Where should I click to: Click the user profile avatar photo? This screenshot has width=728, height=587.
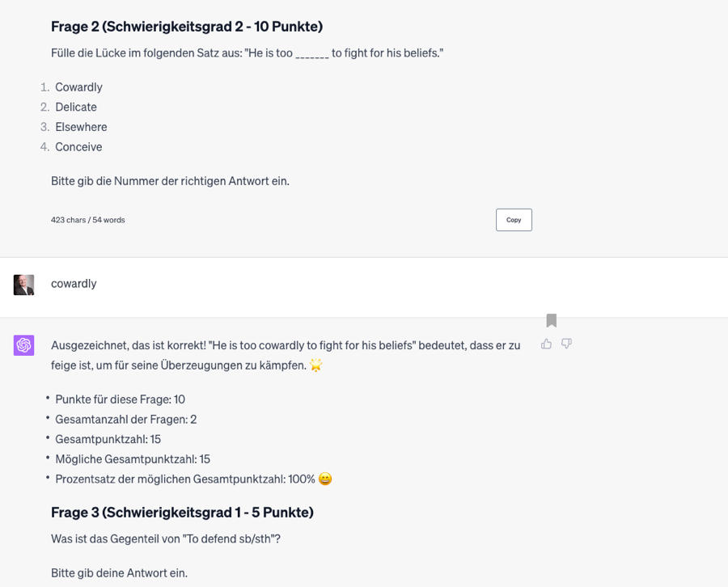[24, 285]
